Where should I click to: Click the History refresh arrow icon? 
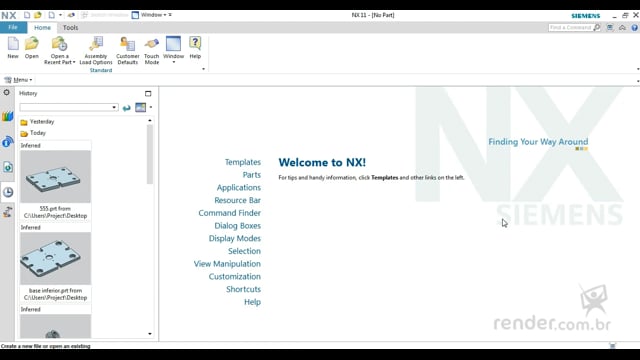127,108
